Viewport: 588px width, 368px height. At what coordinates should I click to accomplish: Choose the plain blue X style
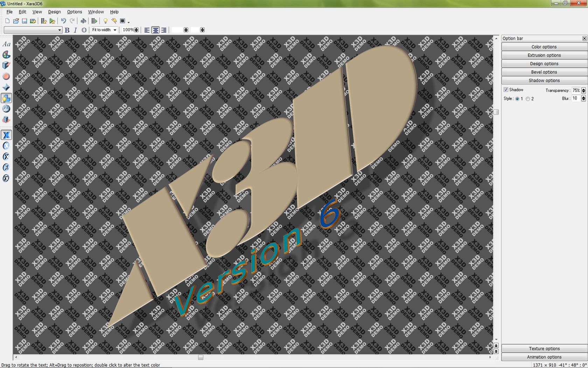6,135
